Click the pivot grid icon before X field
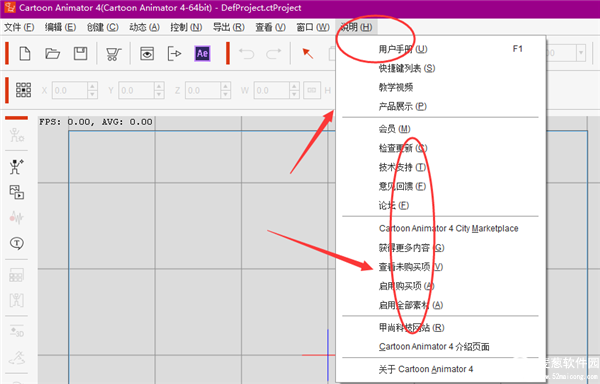This screenshot has height=384, width=600. [23, 90]
